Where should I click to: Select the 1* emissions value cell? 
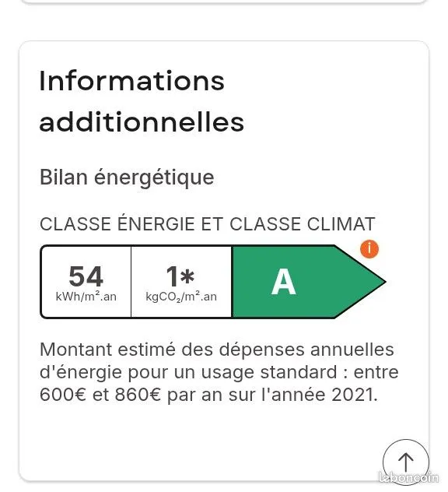pos(181,282)
